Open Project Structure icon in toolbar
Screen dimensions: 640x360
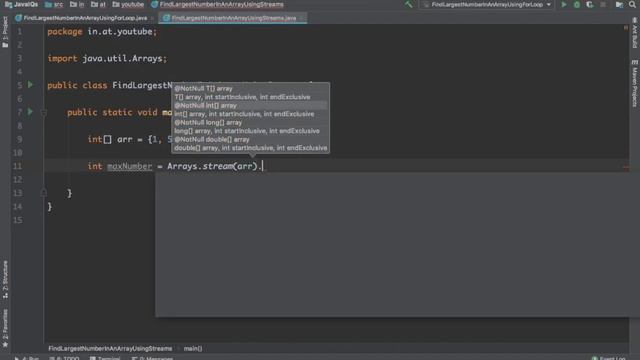pos(619,4)
